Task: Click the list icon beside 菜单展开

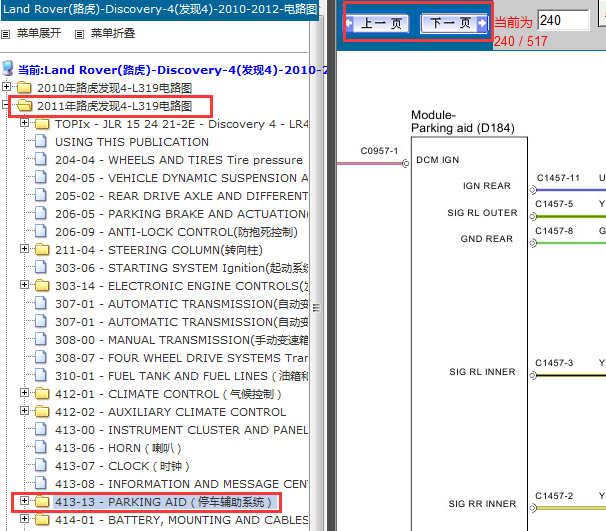Action: pyautogui.click(x=5, y=35)
